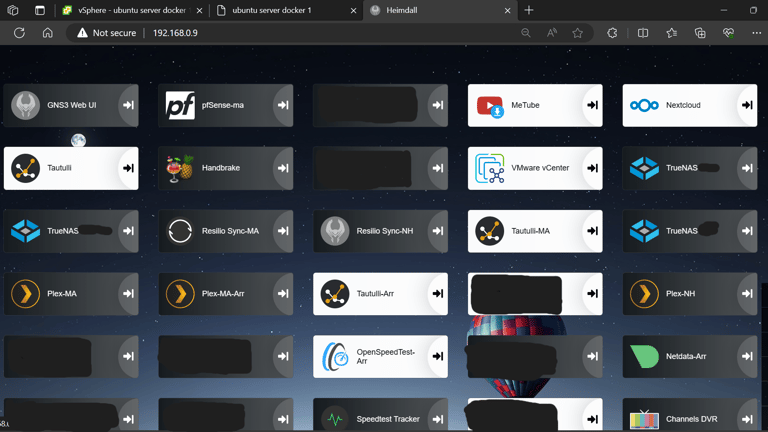This screenshot has width=768, height=432.
Task: Go to browser home page
Action: point(48,33)
